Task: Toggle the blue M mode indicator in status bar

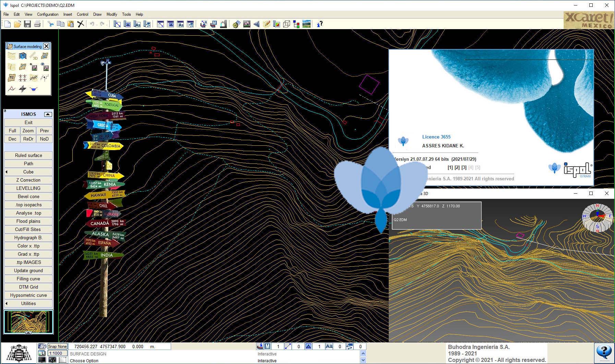Action: 267,347
